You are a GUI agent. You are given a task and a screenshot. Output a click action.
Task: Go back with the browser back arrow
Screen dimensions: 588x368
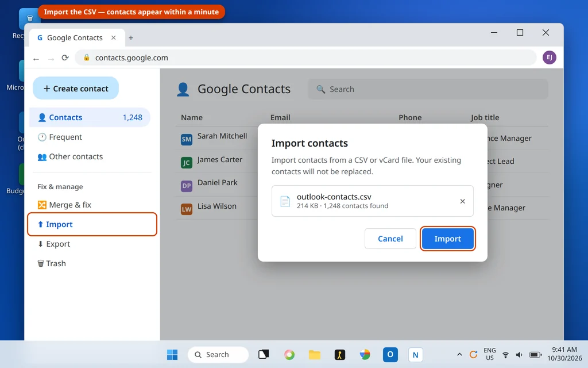[x=36, y=59]
